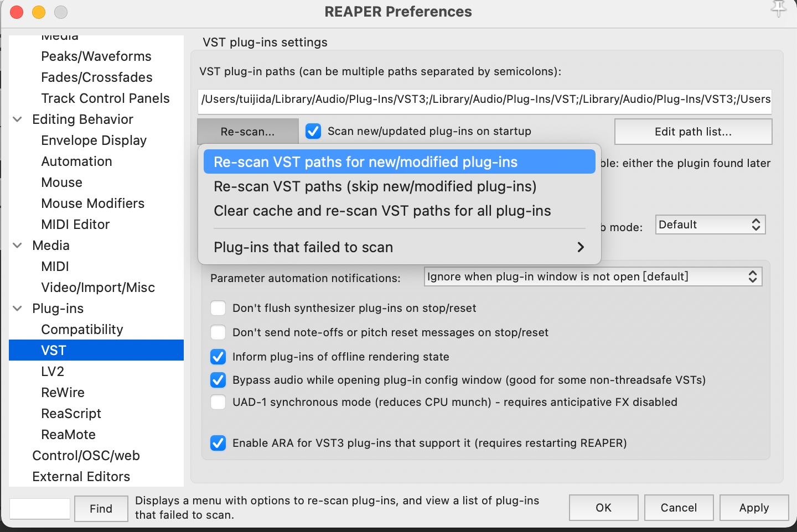The width and height of the screenshot is (797, 532).
Task: Click the preferences search input field
Action: click(x=40, y=509)
